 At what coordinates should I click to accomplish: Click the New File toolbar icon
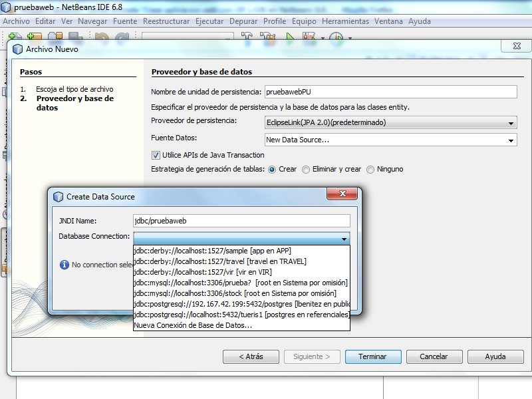pos(15,37)
